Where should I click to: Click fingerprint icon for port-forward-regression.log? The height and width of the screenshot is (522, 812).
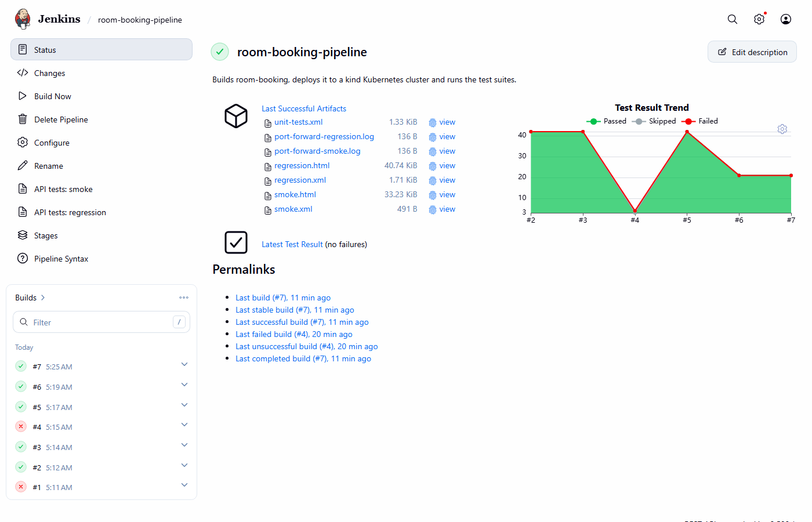pyautogui.click(x=433, y=137)
